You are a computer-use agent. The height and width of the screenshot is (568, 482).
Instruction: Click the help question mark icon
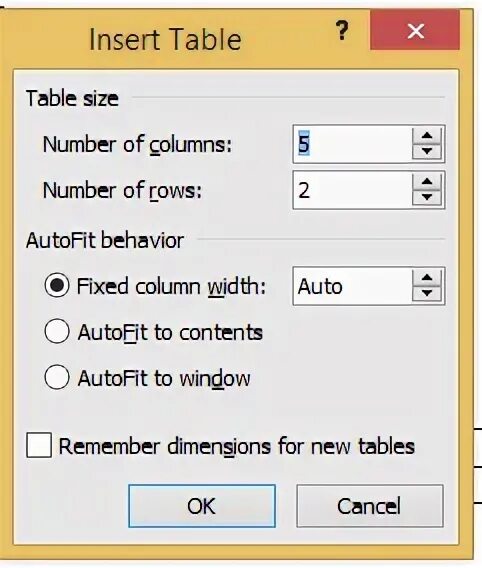[342, 30]
